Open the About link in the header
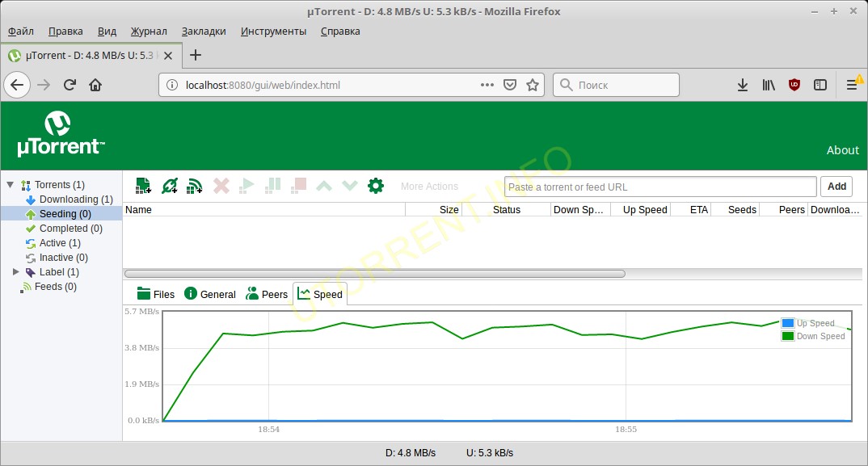Screen dimensions: 868x466 click(x=842, y=150)
